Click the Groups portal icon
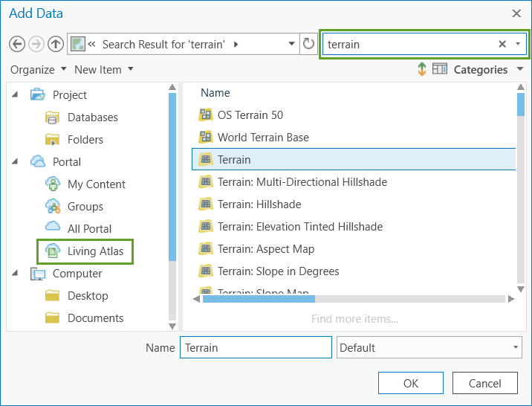 click(x=53, y=206)
